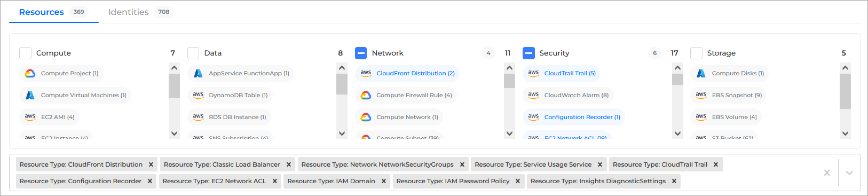
Task: Deselect CloudTrail Trail (5) chip
Action: point(562,73)
